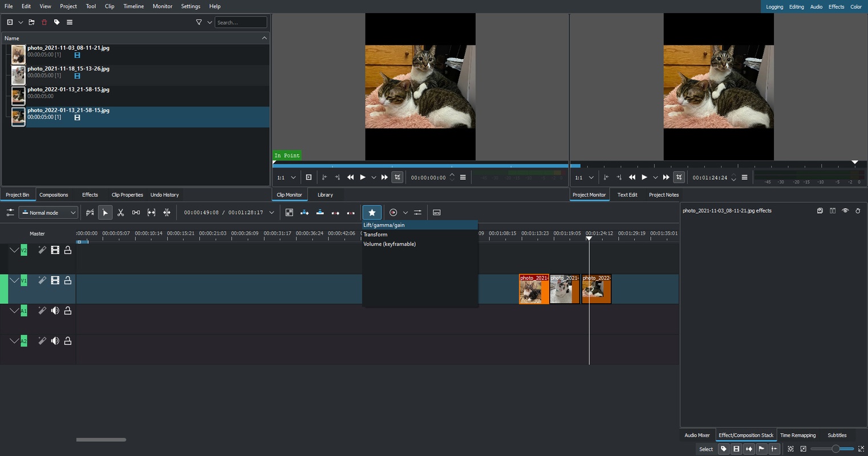The height and width of the screenshot is (456, 868).
Task: Click the bin filter funnel icon
Action: pyautogui.click(x=198, y=22)
